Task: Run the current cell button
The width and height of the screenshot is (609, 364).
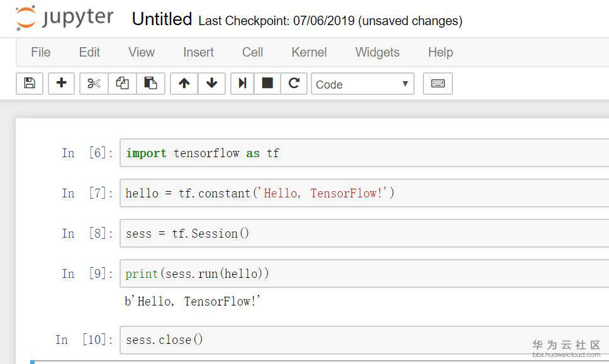Action: [x=242, y=84]
